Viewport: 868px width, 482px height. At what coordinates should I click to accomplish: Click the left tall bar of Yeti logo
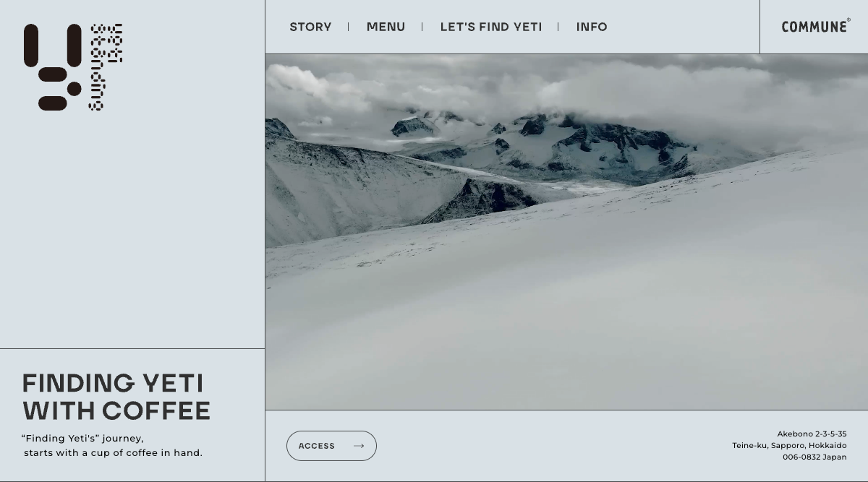tap(30, 46)
